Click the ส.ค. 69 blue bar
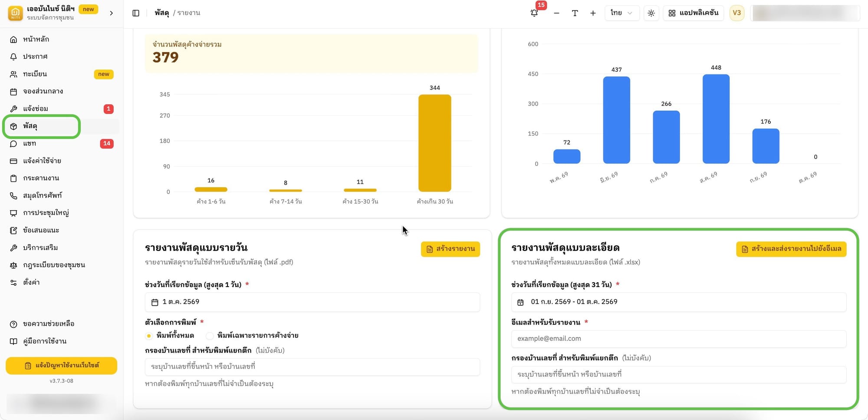This screenshot has width=868, height=420. pyautogui.click(x=716, y=119)
